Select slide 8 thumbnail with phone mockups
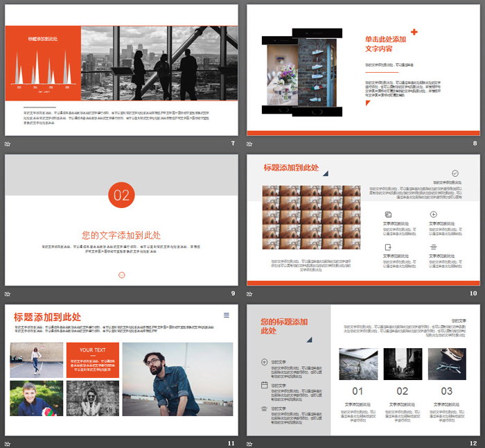 click(363, 70)
